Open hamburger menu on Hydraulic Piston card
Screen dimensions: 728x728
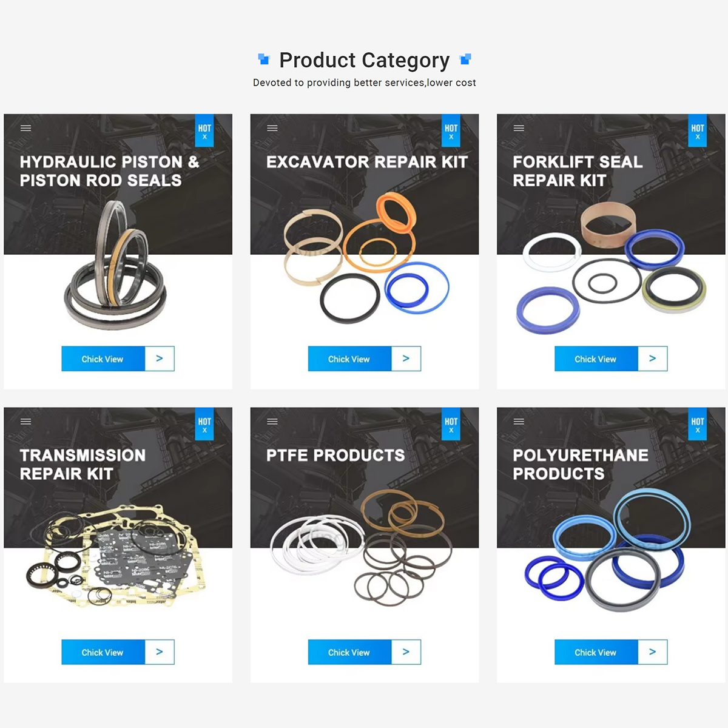(x=25, y=128)
